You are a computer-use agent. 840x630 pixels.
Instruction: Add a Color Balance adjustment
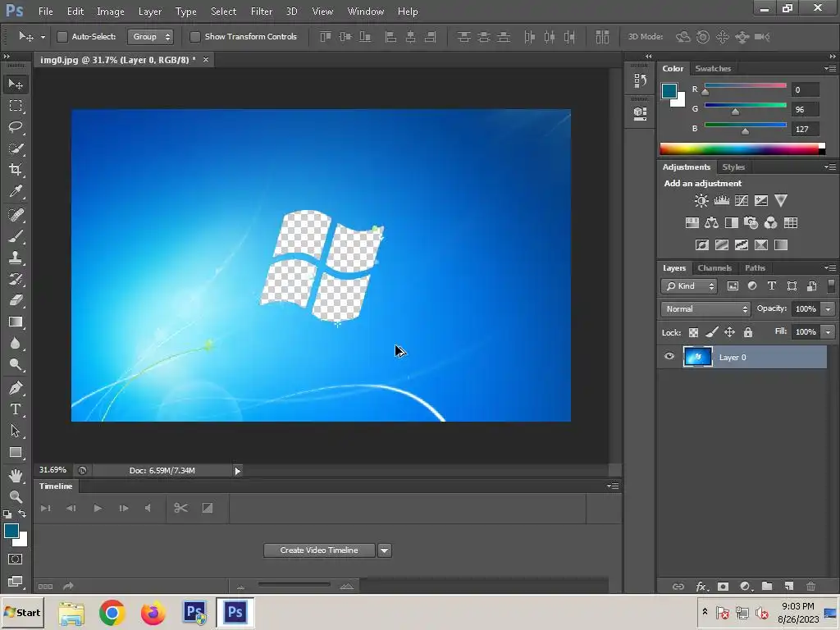point(712,223)
